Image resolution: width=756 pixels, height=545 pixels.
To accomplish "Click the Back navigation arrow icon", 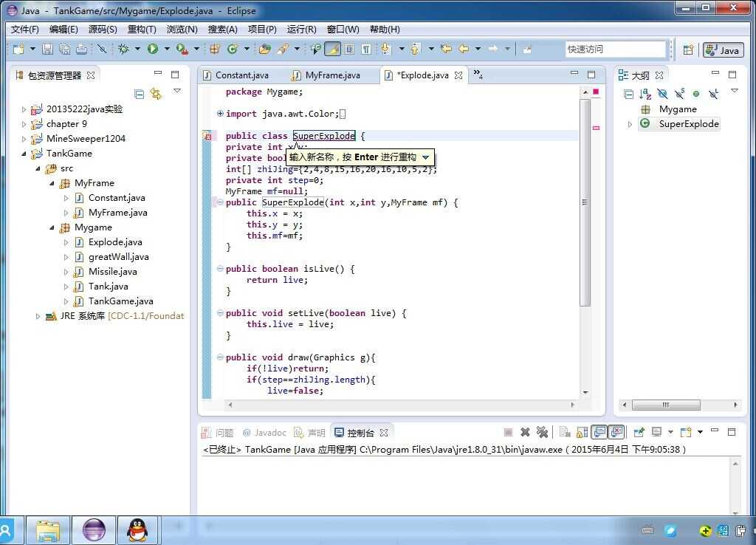I will pos(464,49).
